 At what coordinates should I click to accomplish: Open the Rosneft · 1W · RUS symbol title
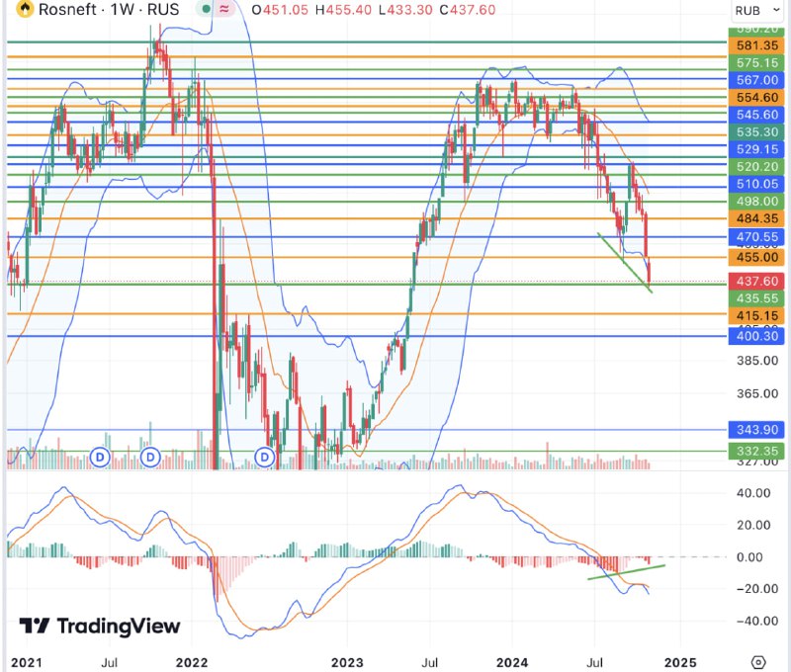(x=109, y=10)
